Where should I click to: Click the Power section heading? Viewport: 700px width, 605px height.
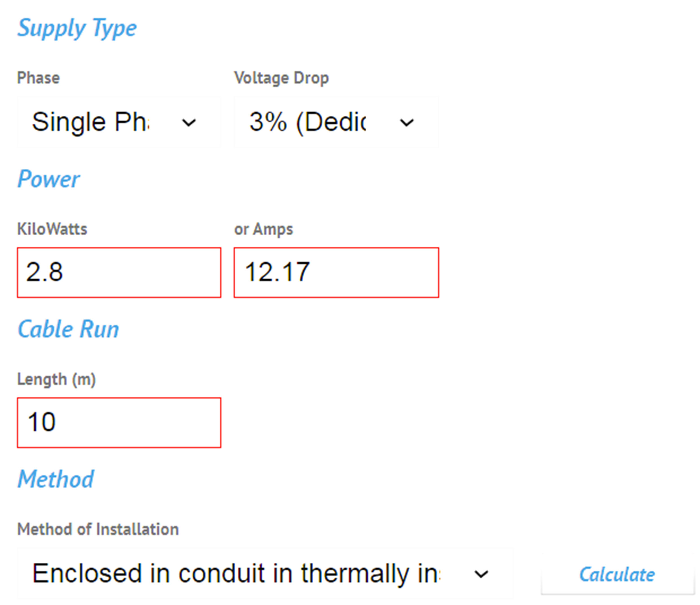[49, 179]
